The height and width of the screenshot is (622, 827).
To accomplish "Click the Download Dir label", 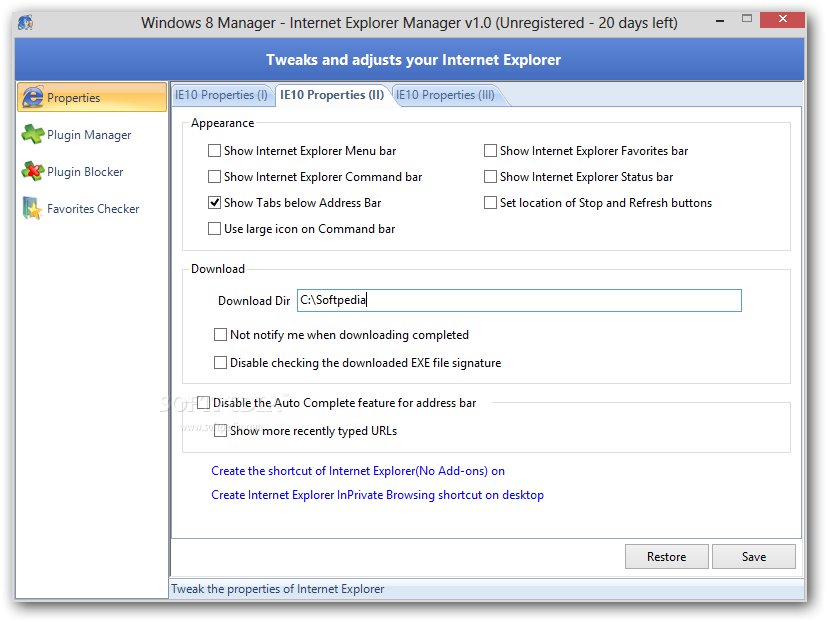I will [254, 301].
